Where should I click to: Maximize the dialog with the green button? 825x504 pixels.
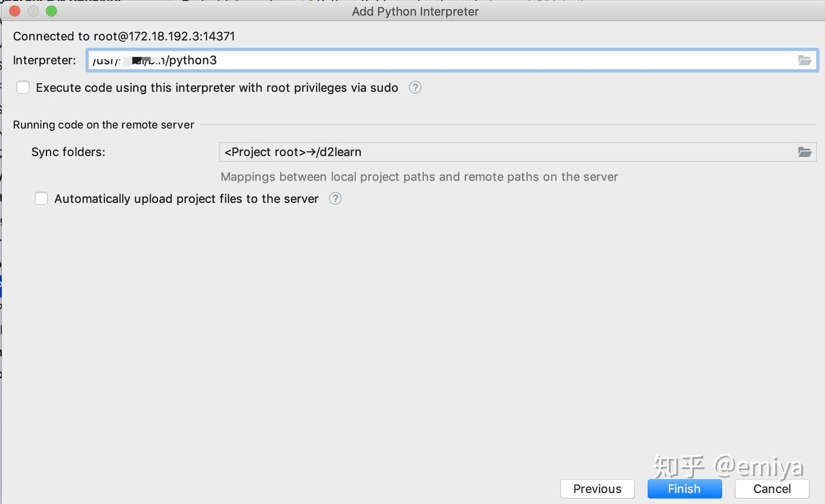pyautogui.click(x=52, y=11)
